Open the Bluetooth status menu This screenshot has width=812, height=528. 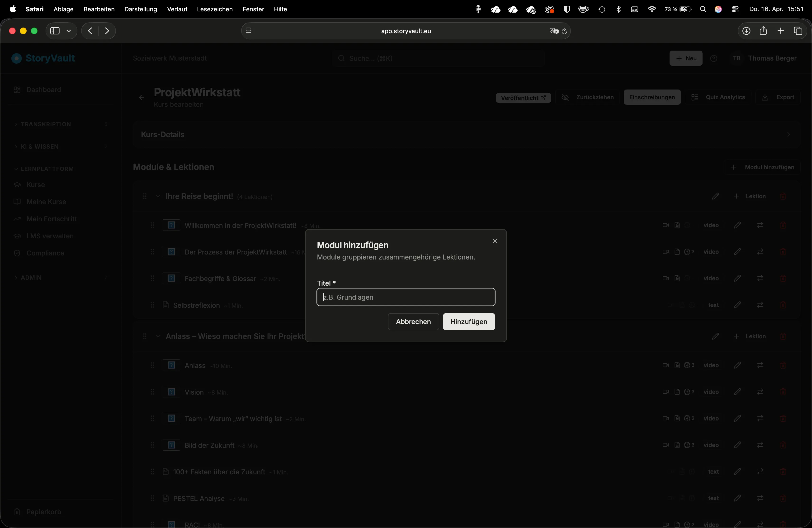click(x=618, y=9)
